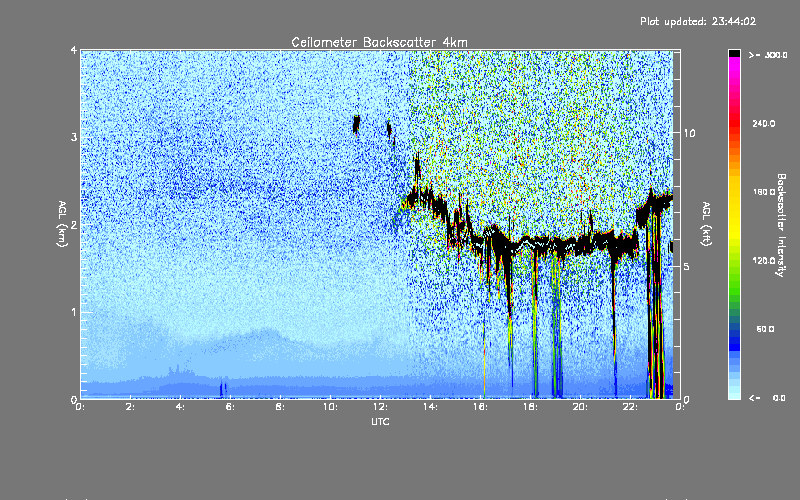
Task: Click the black cloud base layer near 18 UTC
Action: pos(531,244)
